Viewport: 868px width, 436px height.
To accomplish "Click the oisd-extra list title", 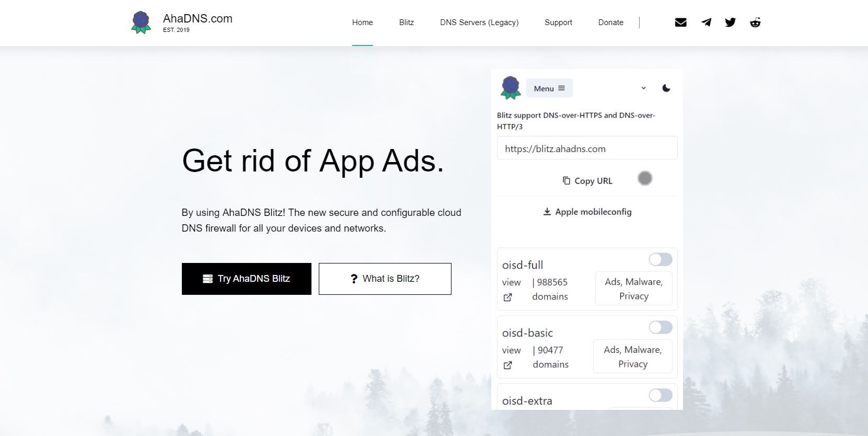I will coord(527,401).
